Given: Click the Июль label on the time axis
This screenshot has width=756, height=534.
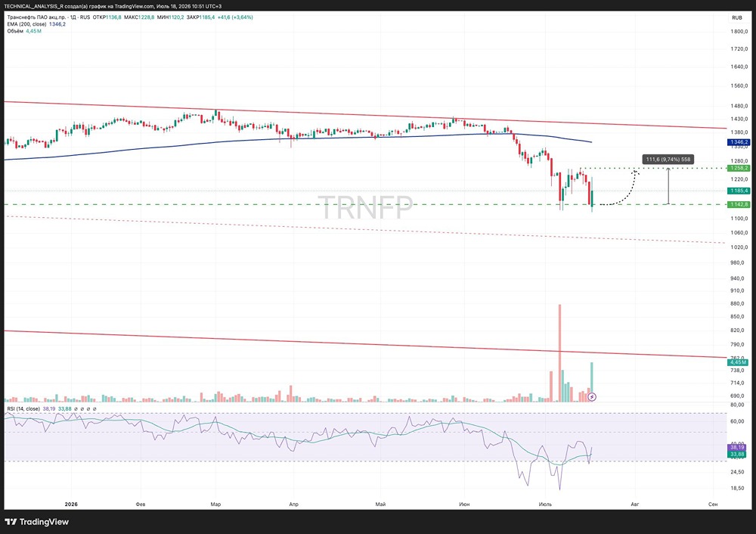Looking at the screenshot, I should (545, 504).
